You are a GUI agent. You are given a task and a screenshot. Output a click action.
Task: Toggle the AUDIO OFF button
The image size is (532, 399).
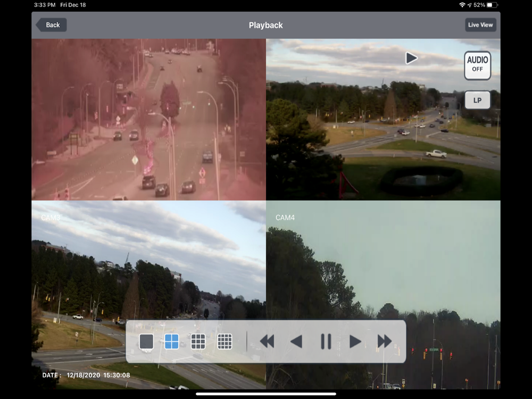[477, 65]
